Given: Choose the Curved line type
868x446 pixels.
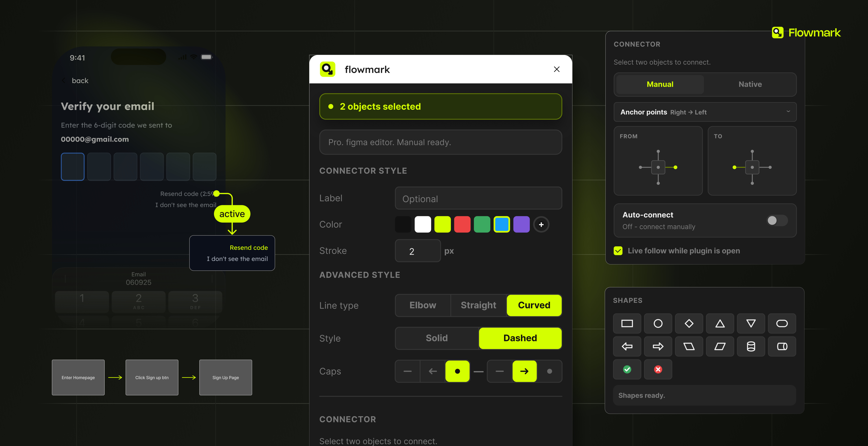Looking at the screenshot, I should point(534,305).
